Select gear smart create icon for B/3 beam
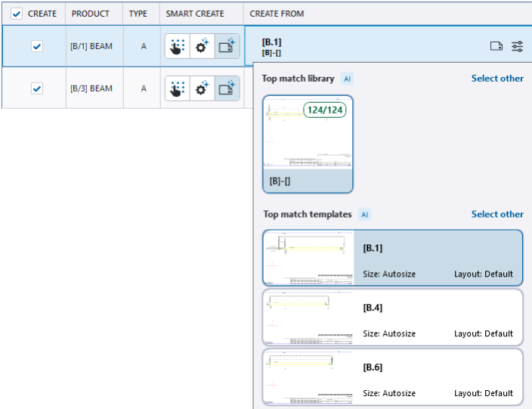Image resolution: width=532 pixels, height=409 pixels. point(202,88)
